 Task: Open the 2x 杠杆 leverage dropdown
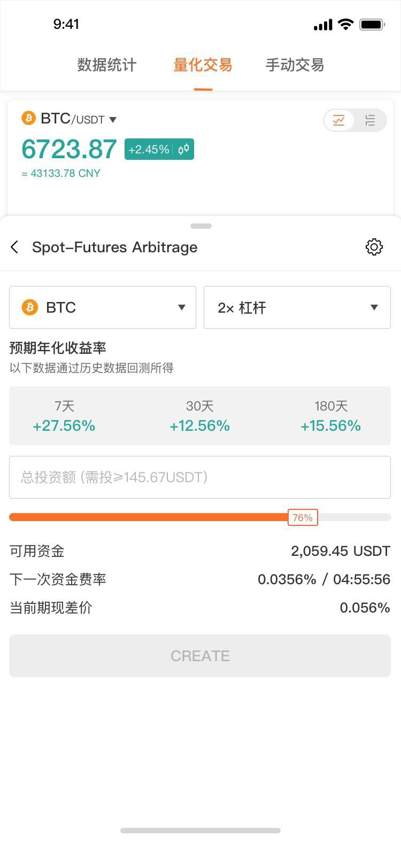[297, 307]
